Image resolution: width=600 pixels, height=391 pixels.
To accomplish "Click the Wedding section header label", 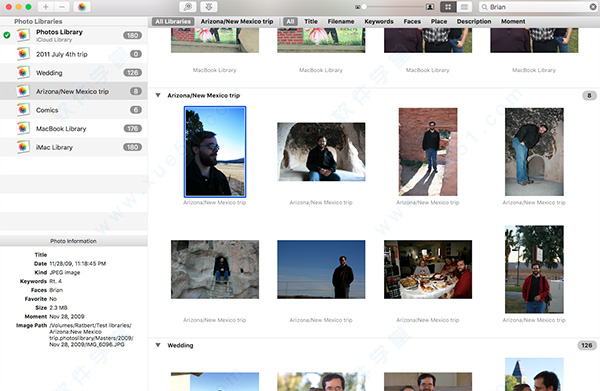I will coord(180,345).
